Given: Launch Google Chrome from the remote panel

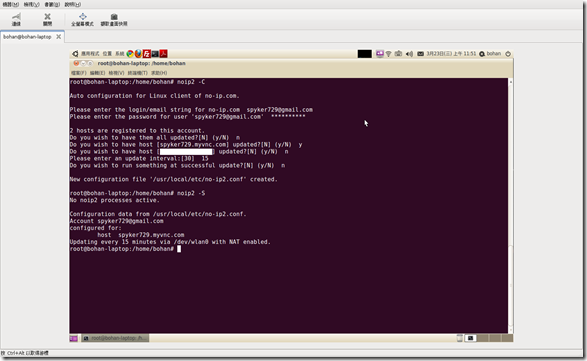Looking at the screenshot, I should coord(130,54).
